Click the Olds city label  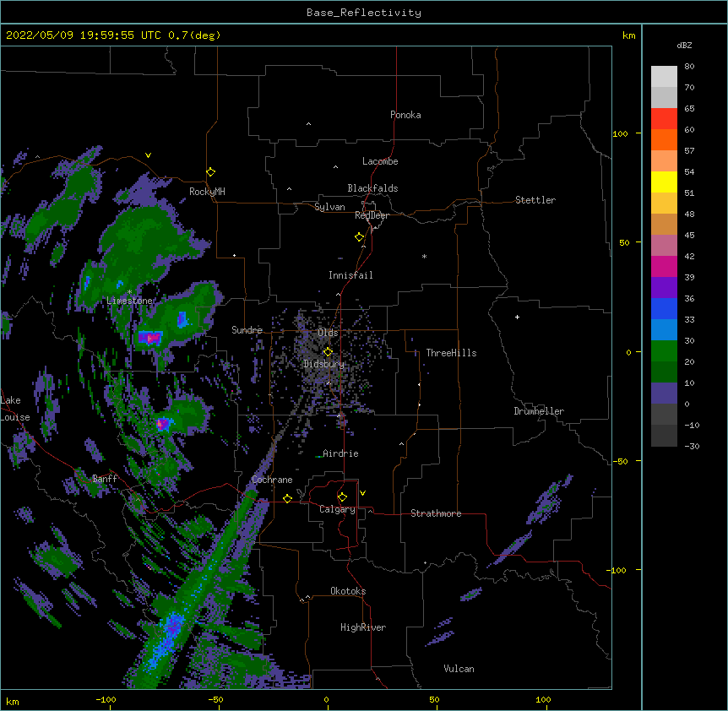pos(328,333)
